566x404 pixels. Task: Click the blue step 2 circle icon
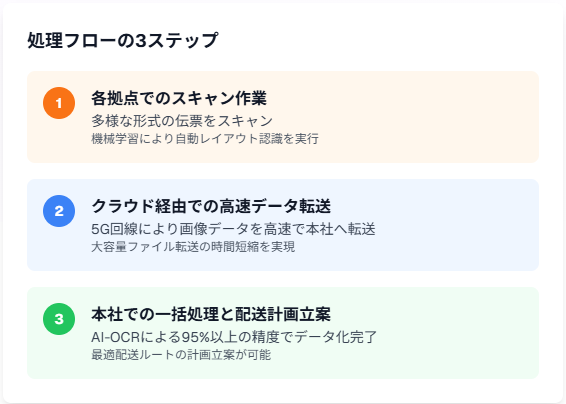coord(59,211)
